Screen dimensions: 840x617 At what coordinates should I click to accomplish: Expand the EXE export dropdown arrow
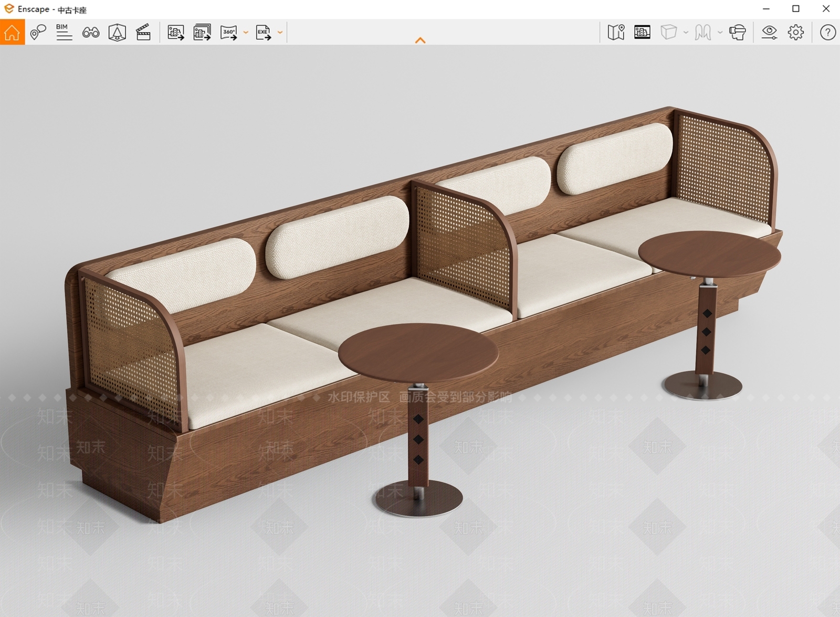click(280, 33)
